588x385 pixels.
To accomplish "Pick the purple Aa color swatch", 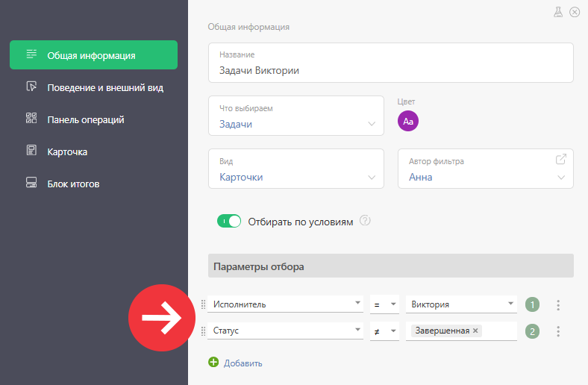I will (x=408, y=121).
